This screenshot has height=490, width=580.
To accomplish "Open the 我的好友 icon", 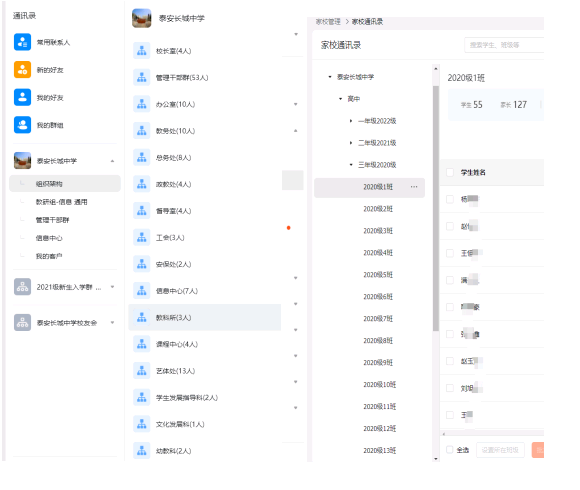I will point(22,97).
